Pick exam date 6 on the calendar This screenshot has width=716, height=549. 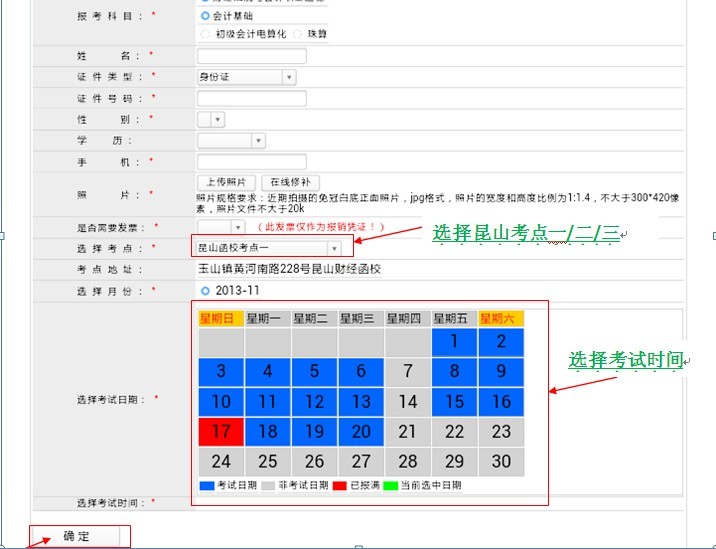361,371
